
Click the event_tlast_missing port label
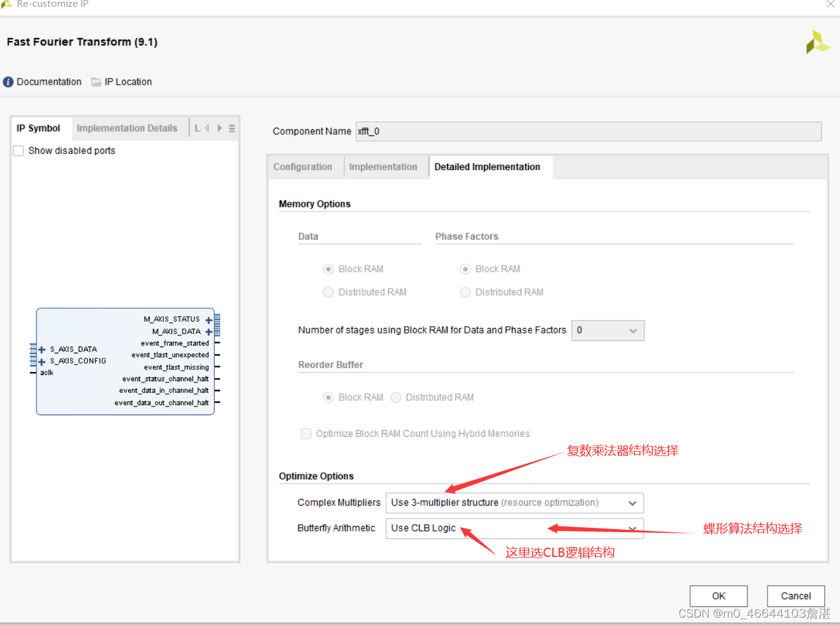coord(176,367)
